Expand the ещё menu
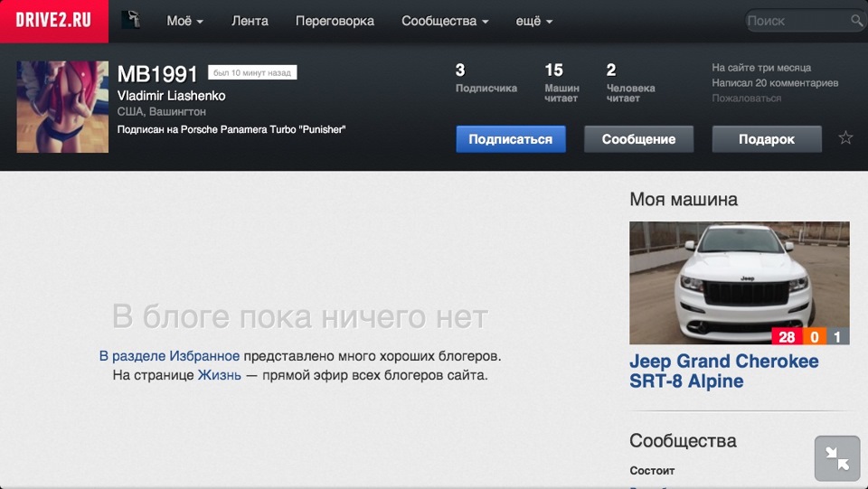Screen dimensions: 868x489 click(534, 21)
